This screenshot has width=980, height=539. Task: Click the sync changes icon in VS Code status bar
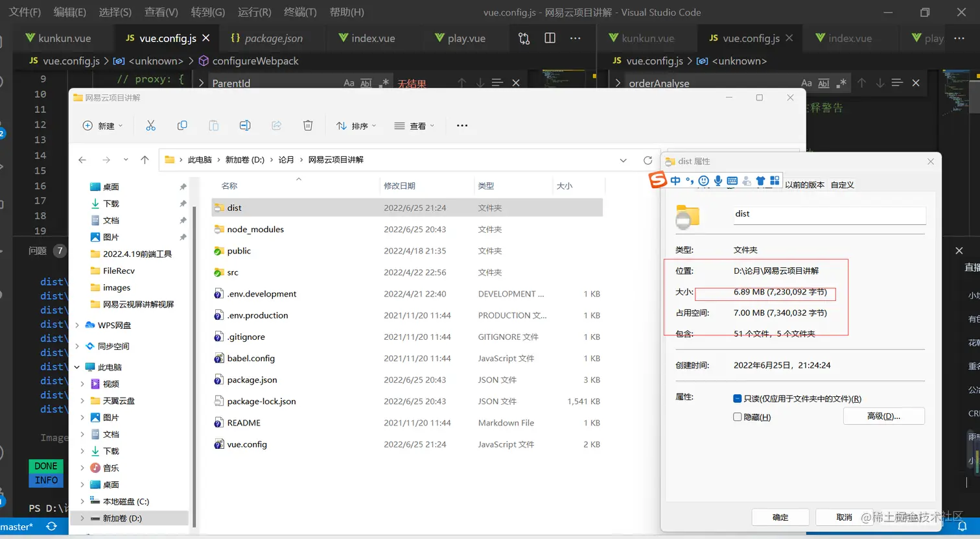(51, 527)
